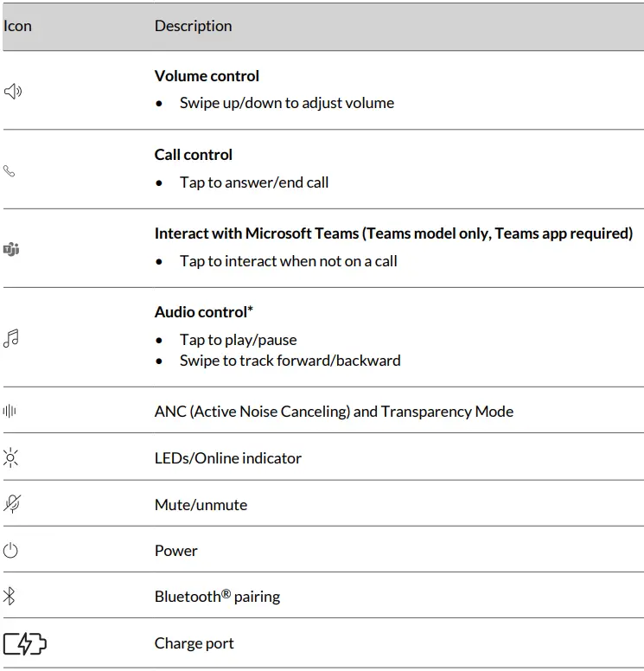The height and width of the screenshot is (671, 644).
Task: Click "Swipe to track forward/backward" text
Action: click(x=290, y=361)
